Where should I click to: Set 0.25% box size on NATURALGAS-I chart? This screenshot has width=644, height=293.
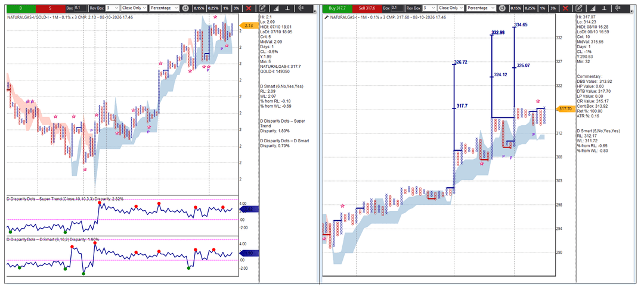[x=530, y=8]
